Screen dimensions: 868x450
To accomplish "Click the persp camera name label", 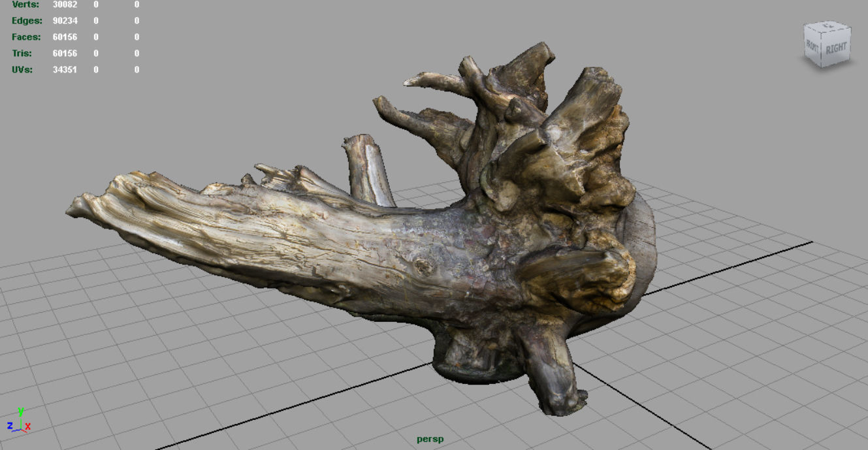I will click(430, 439).
